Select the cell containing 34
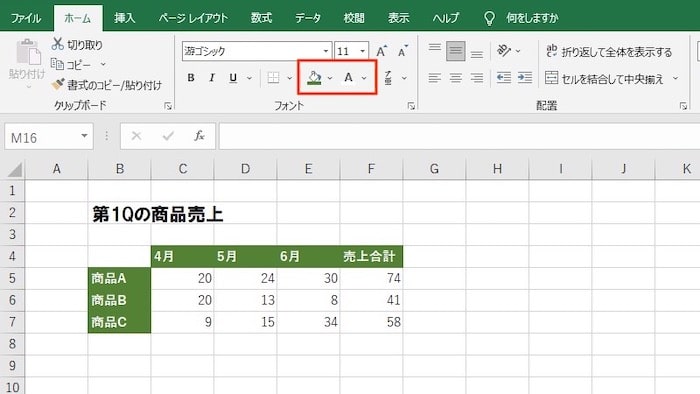 [308, 322]
